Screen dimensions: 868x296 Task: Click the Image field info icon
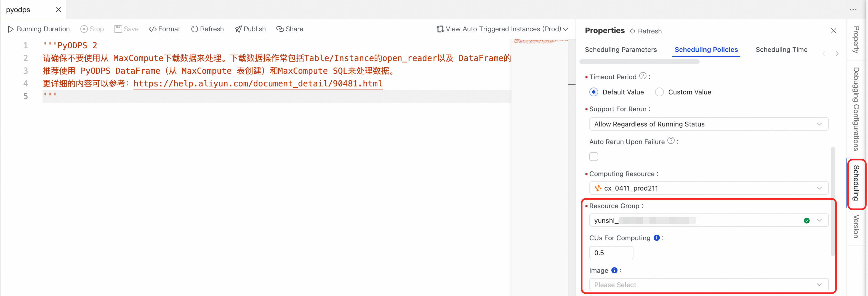[614, 270]
